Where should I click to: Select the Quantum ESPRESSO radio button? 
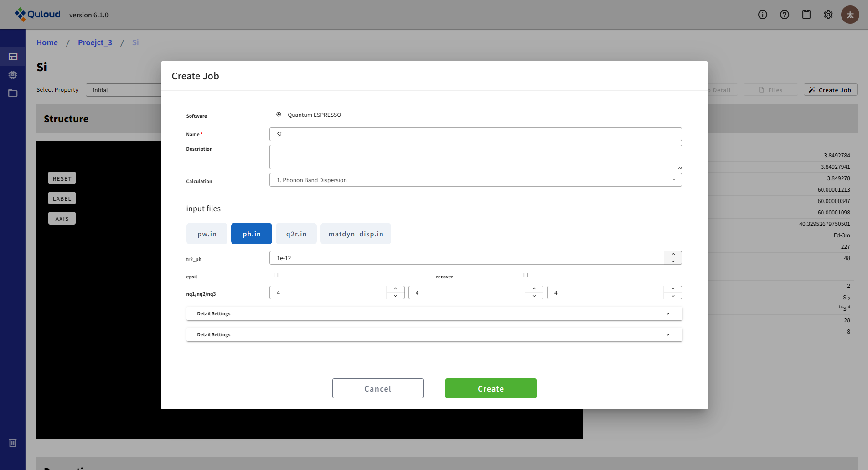(x=279, y=115)
